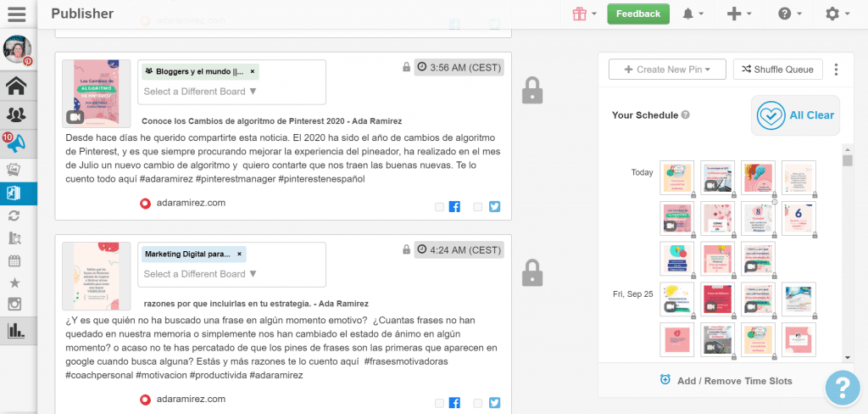Click title Conoce los Cambios de algoritmo
The image size is (868, 414).
(x=272, y=120)
